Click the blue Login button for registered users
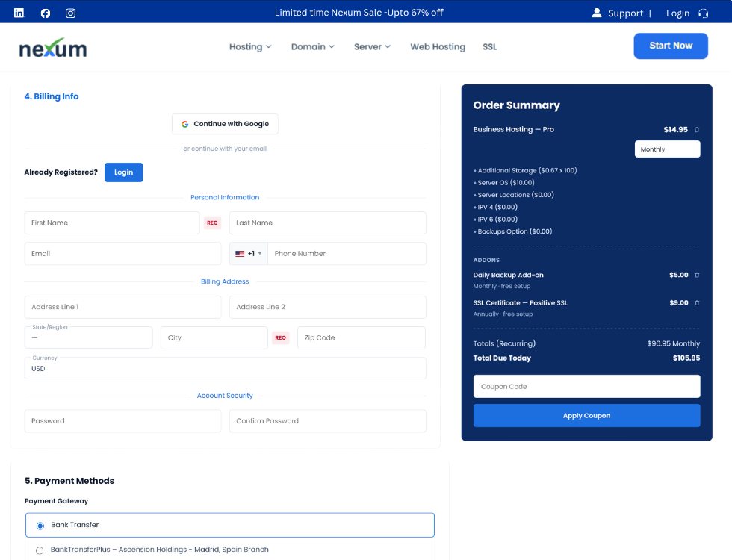This screenshot has width=732, height=560. [124, 172]
